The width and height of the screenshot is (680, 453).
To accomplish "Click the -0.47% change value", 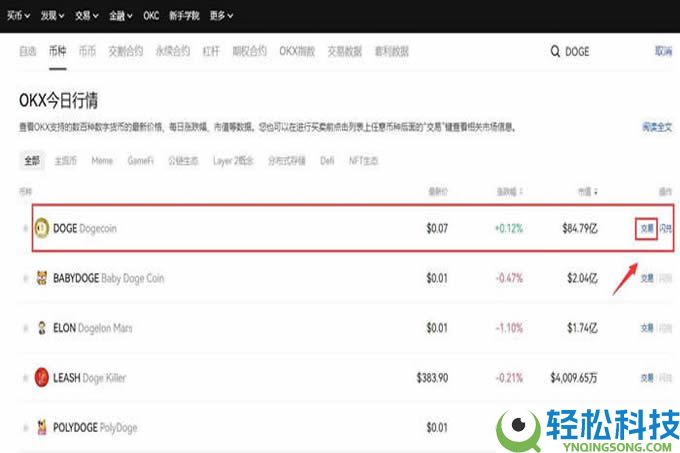I will point(509,278).
